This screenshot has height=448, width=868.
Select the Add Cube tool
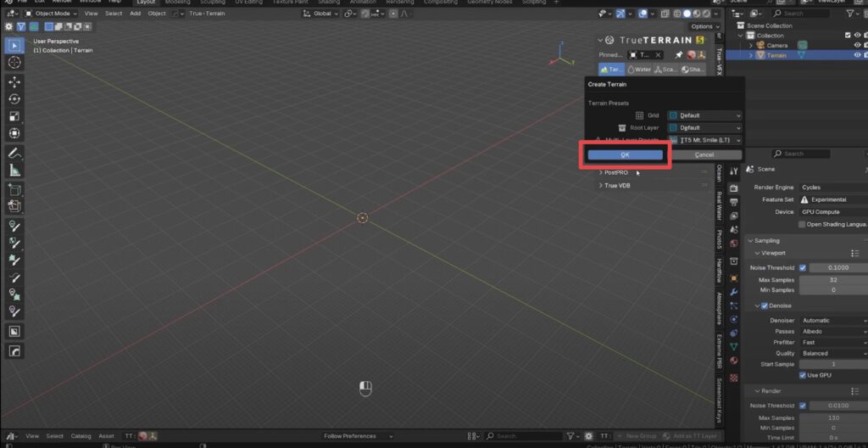point(14,190)
